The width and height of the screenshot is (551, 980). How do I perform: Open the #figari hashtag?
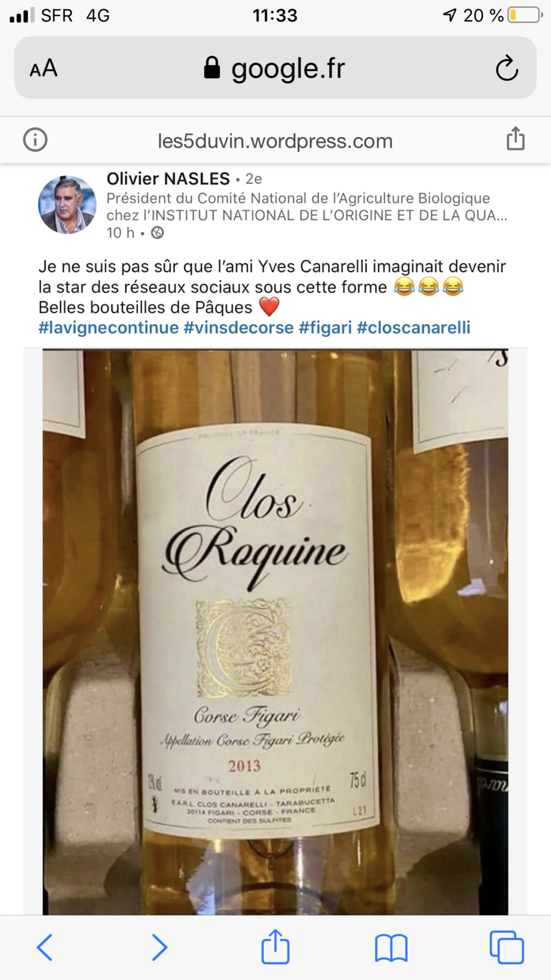(325, 328)
